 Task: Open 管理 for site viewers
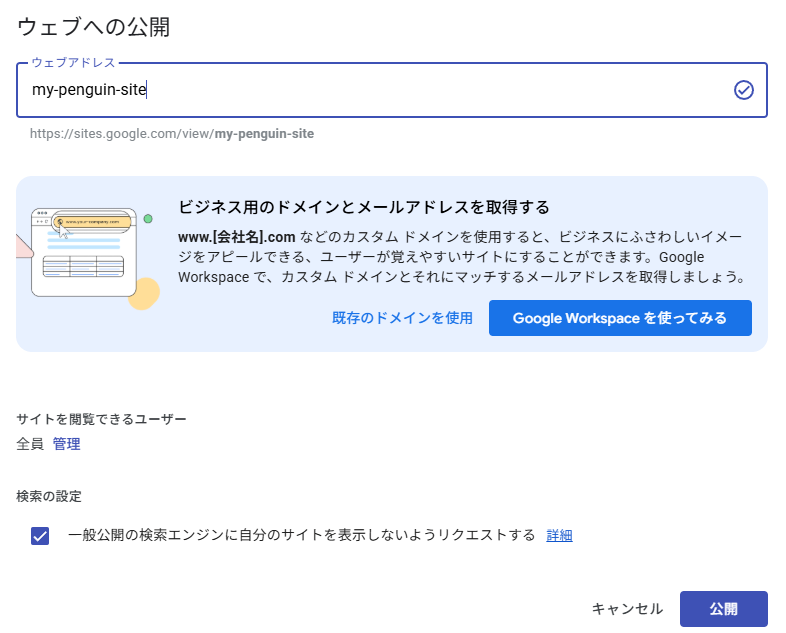tap(66, 444)
